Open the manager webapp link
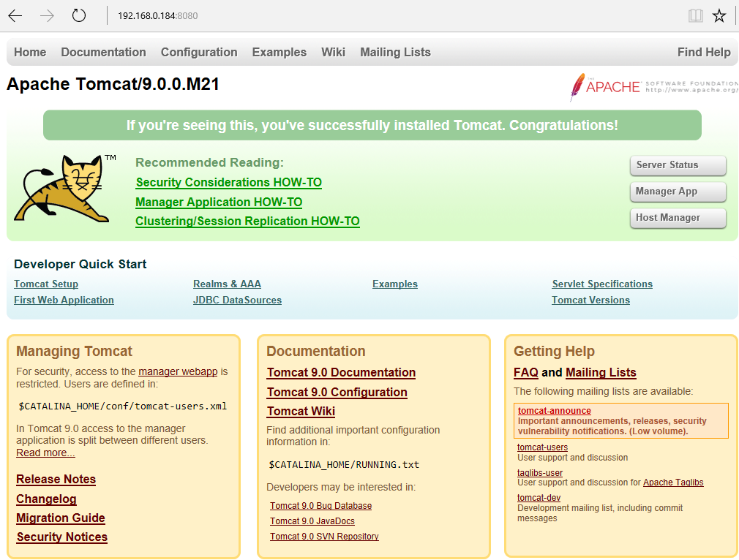The width and height of the screenshot is (739, 560). [x=178, y=371]
